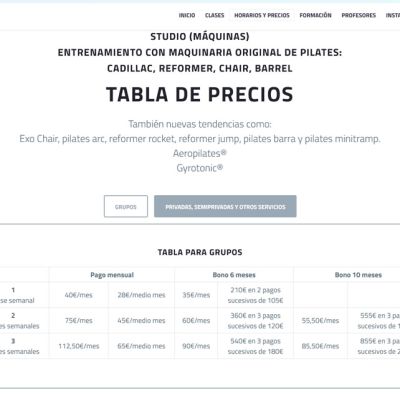Click the Bono 10 meses column header
400x400 pixels.
tap(358, 275)
